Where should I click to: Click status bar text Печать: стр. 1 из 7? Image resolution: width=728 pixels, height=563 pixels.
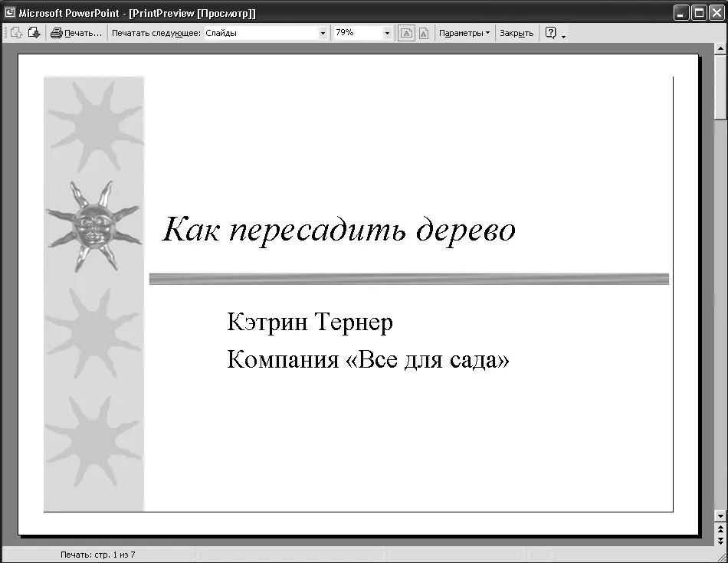[x=97, y=555]
